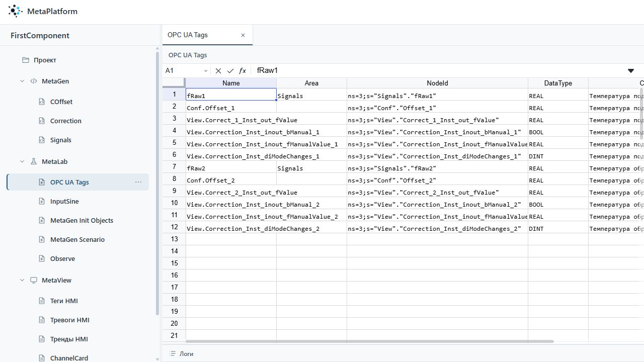644x362 pixels.
Task: Click the document icon beside Тревоги HMI
Action: pyautogui.click(x=42, y=320)
